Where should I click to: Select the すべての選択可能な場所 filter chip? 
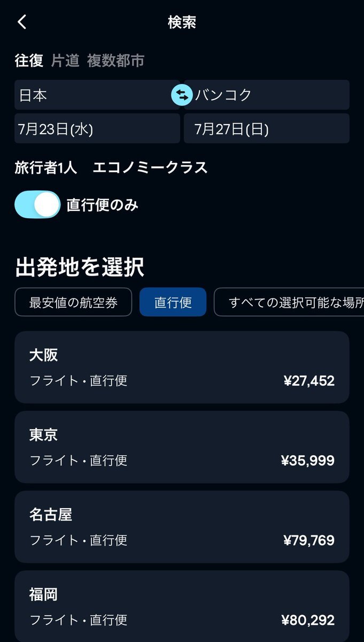tap(289, 302)
